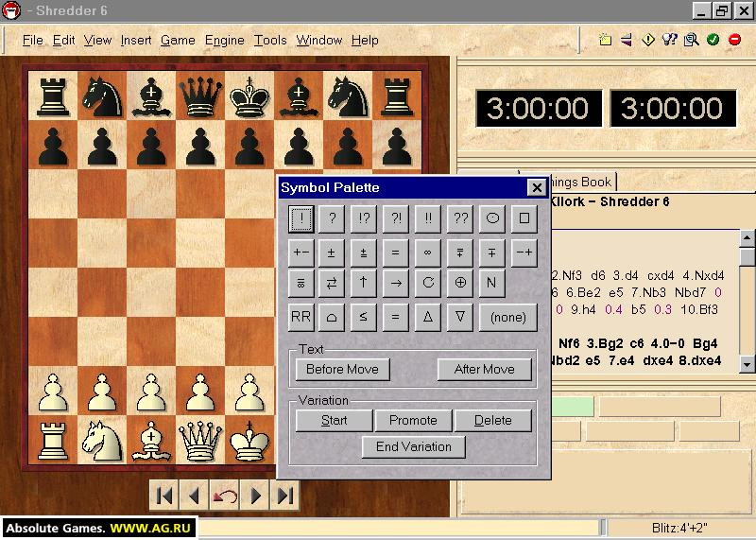Click the two-triangles flip icon in toolbar

tap(627, 40)
